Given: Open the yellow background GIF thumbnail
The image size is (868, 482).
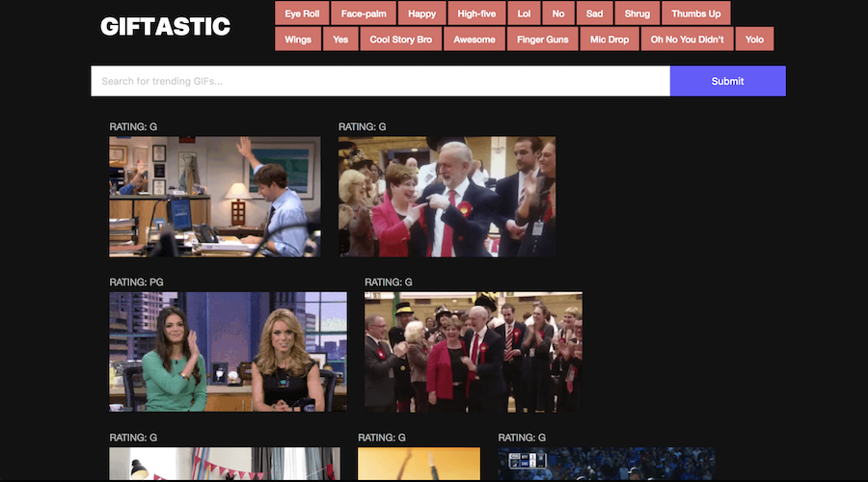Looking at the screenshot, I should point(420,464).
